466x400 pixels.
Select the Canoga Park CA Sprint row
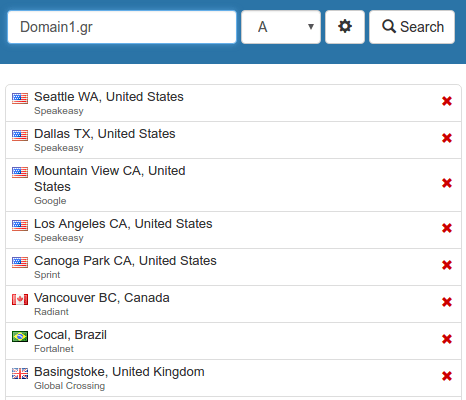click(233, 267)
